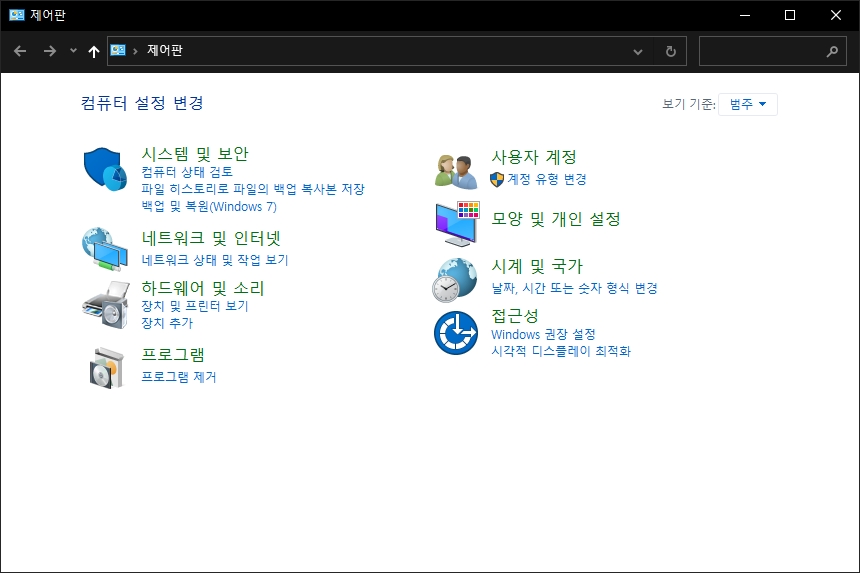This screenshot has width=860, height=573.
Task: Open the 하드웨어 및 소리 category
Action: [x=203, y=288]
